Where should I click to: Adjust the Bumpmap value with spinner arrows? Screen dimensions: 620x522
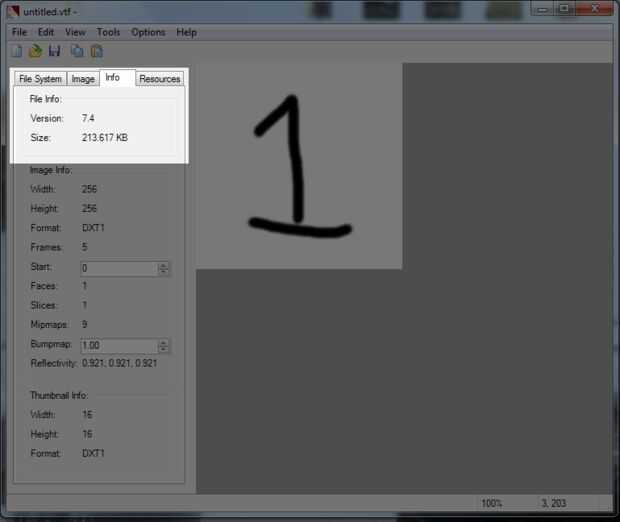pos(163,346)
